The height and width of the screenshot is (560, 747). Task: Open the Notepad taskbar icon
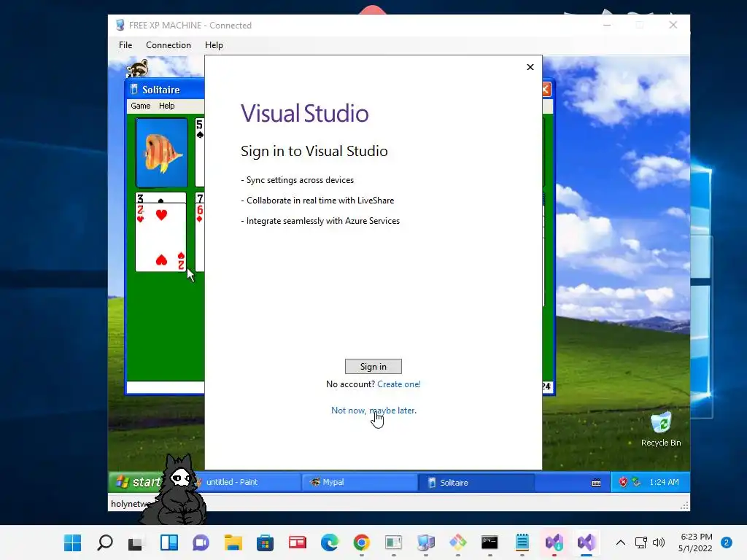(522, 542)
